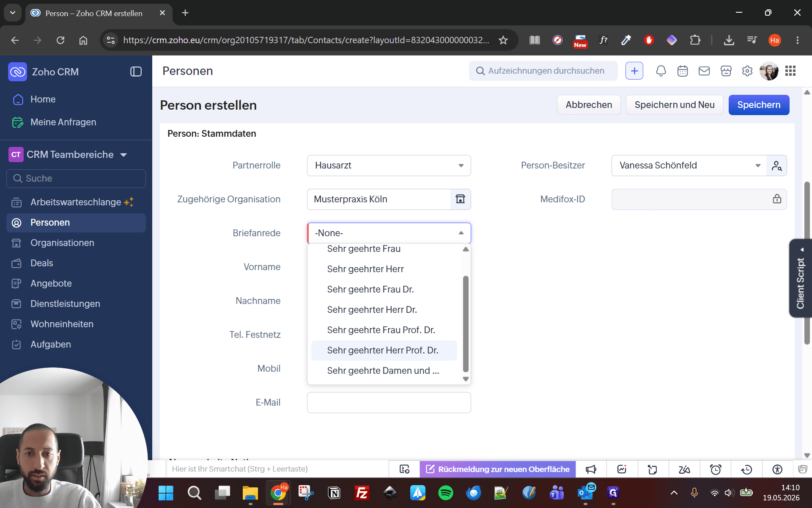812x508 pixels.
Task: Click the organisation lookup icon
Action: [x=460, y=199]
